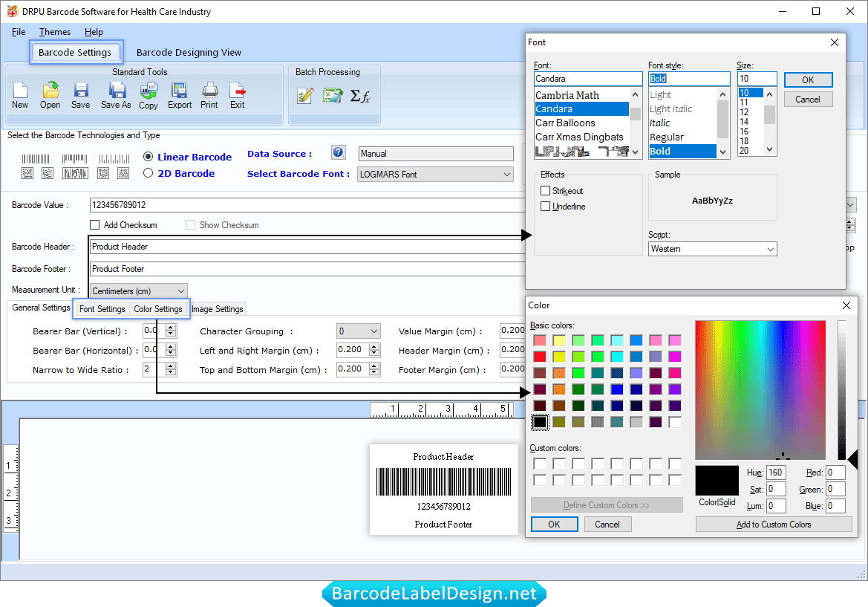Click the Define Custom Colors button

607,505
